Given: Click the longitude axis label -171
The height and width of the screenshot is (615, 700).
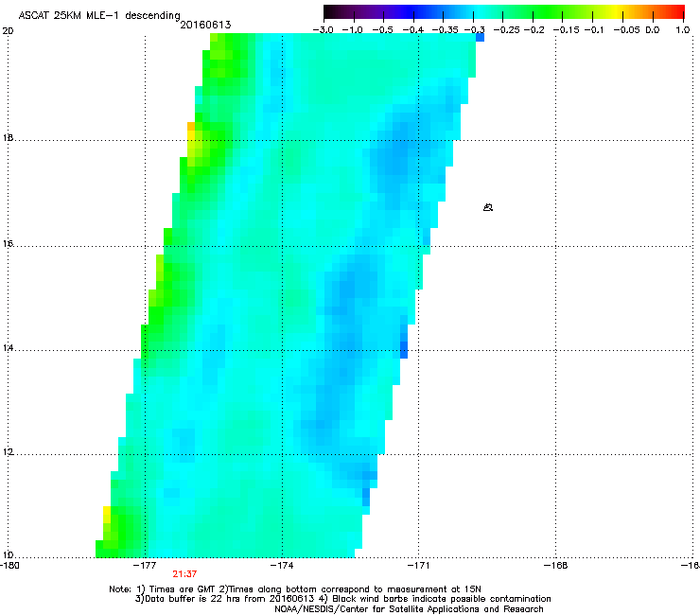Looking at the screenshot, I should (419, 566).
